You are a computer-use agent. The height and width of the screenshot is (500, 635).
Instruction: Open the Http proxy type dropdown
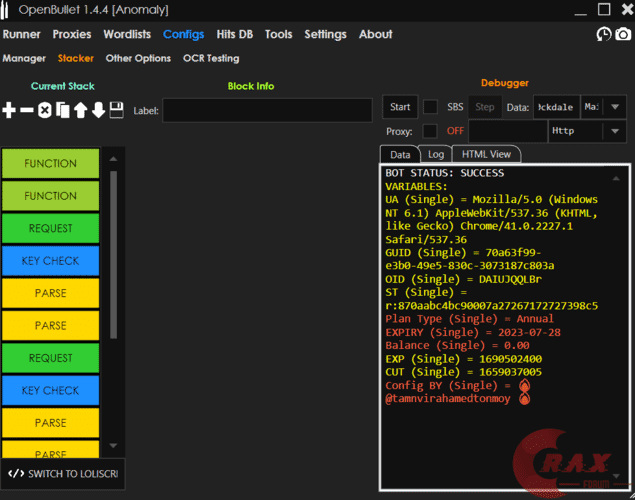point(586,131)
